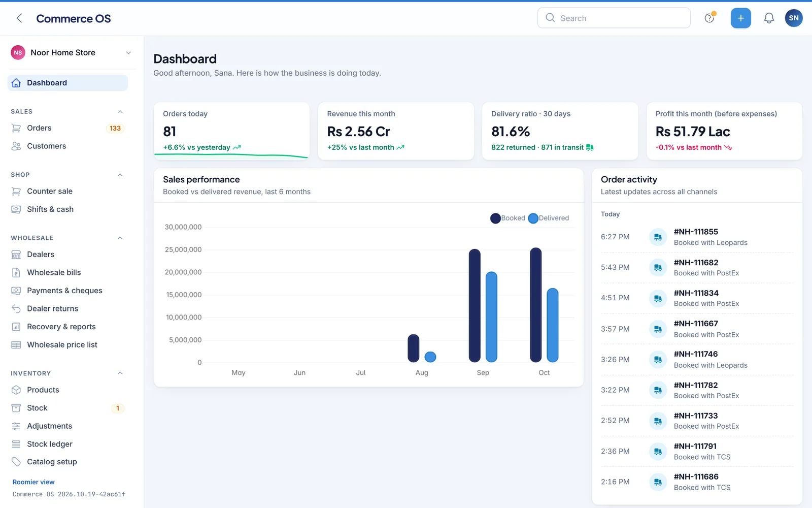Open the SN user avatar menu
This screenshot has width=812, height=508.
coord(794,18)
